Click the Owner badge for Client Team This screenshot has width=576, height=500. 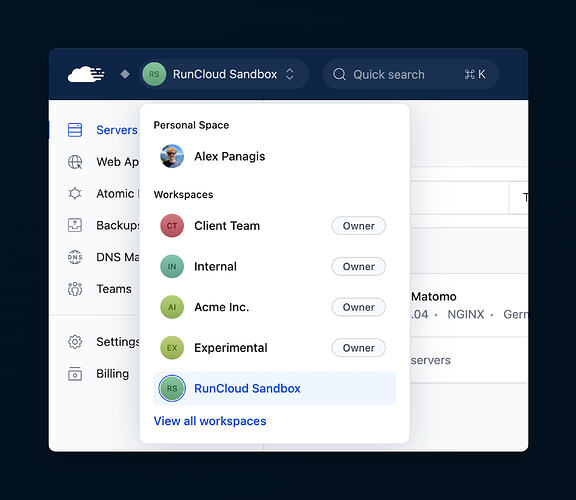click(x=359, y=226)
